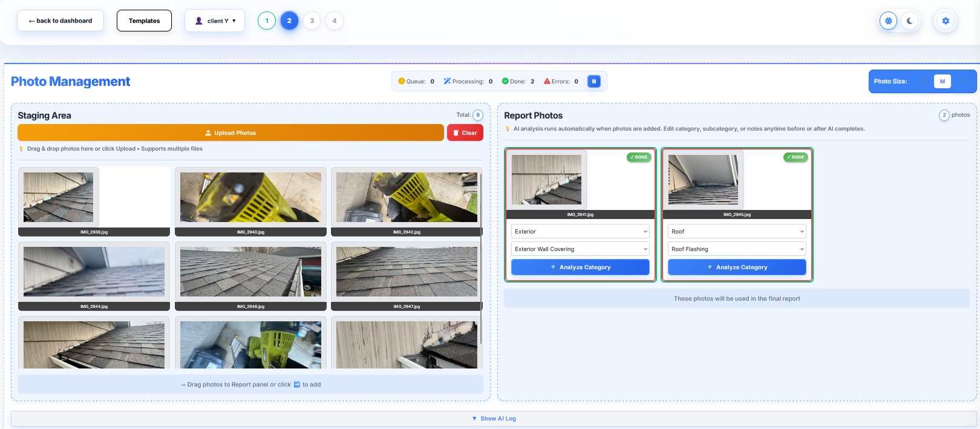
Task: Switch to dark mode moon icon
Action: 909,21
